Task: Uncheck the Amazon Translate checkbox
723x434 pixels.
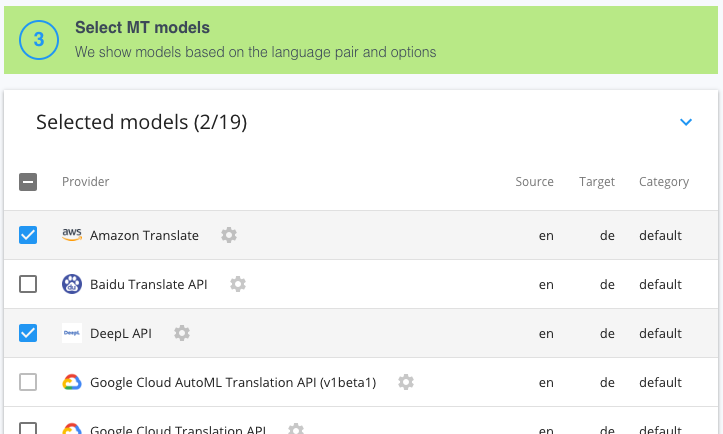Action: coord(28,235)
